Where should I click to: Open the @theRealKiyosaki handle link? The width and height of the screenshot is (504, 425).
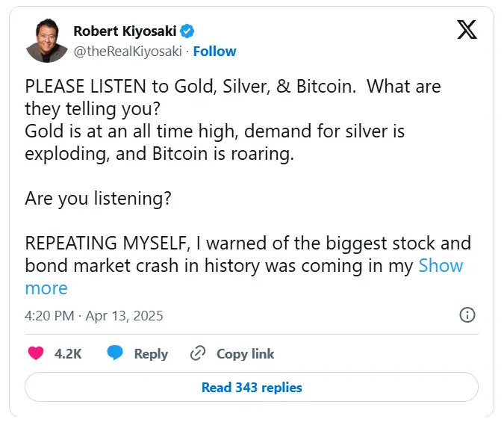pyautogui.click(x=129, y=51)
